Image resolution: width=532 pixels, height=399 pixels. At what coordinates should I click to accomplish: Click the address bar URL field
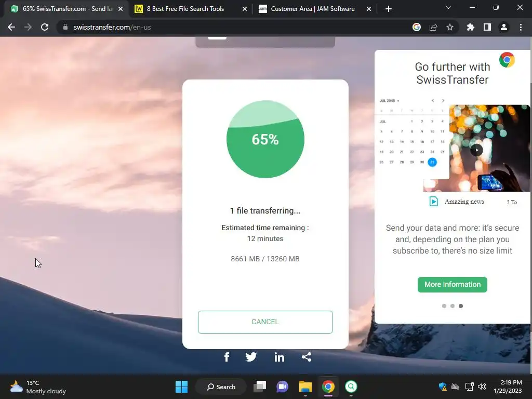pyautogui.click(x=234, y=27)
